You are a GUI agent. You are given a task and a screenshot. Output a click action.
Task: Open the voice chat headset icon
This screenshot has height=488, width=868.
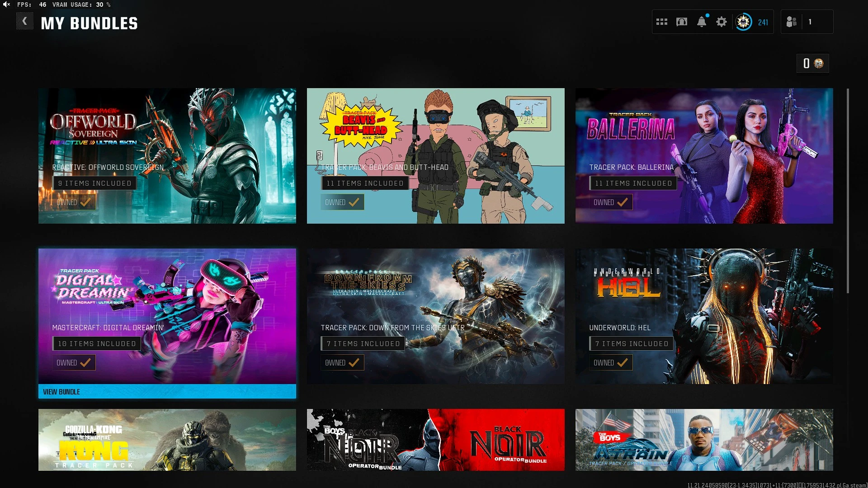(x=681, y=22)
